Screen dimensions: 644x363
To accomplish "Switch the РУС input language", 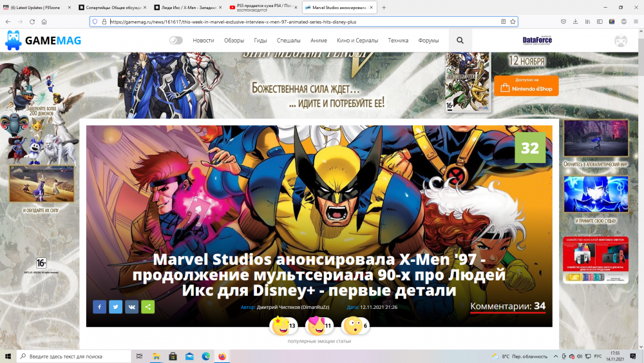I will point(598,357).
